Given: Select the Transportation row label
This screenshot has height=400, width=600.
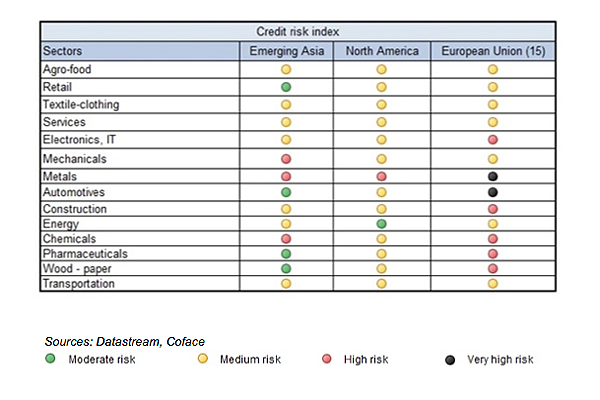Looking at the screenshot, I should tap(79, 284).
